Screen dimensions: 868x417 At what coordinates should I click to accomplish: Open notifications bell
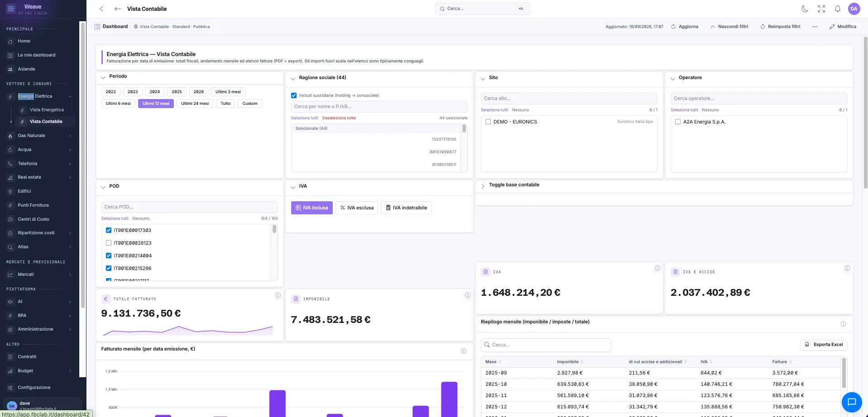point(838,9)
